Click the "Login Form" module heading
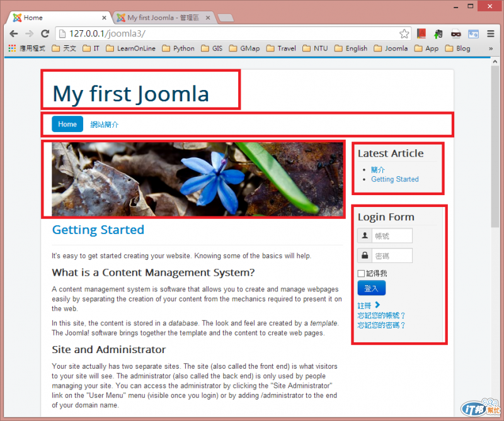 pos(386,217)
